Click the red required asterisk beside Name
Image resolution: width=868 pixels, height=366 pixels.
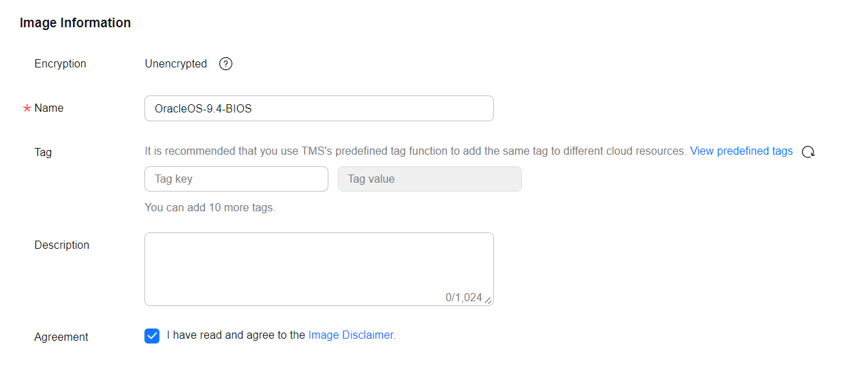(x=27, y=109)
